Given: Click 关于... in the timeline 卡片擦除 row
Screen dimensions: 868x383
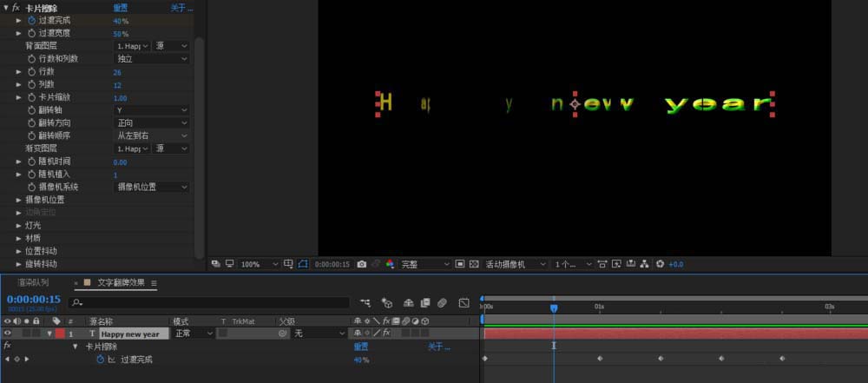Looking at the screenshot, I should tap(439, 347).
